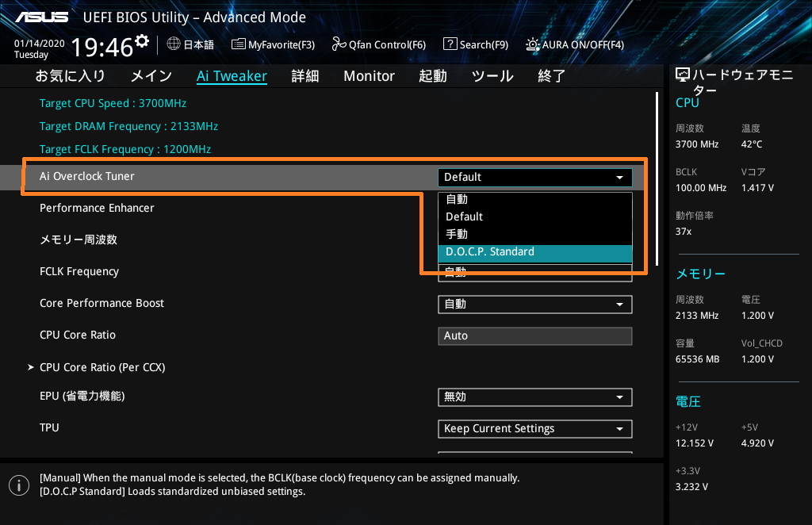Click the hardware monitor icon
The width and height of the screenshot is (812, 525).
[683, 75]
